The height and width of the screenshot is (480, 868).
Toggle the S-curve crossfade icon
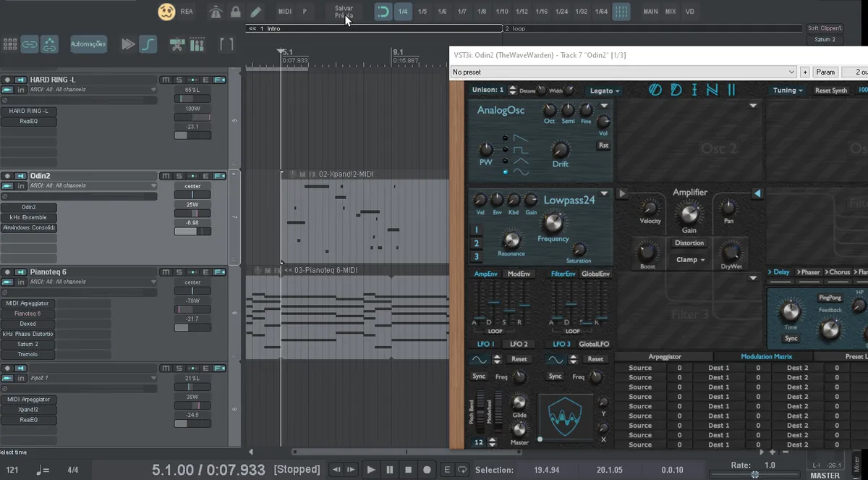click(x=148, y=44)
